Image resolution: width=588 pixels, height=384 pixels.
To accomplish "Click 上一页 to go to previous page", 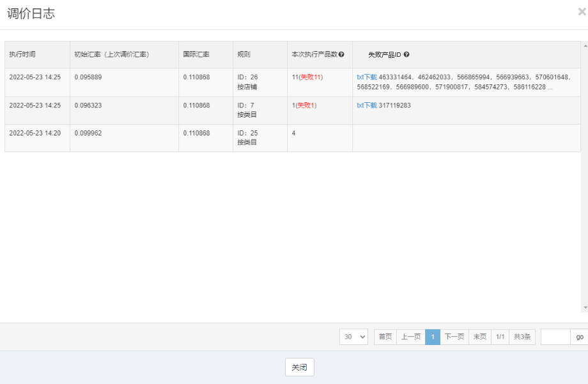I will 410,337.
